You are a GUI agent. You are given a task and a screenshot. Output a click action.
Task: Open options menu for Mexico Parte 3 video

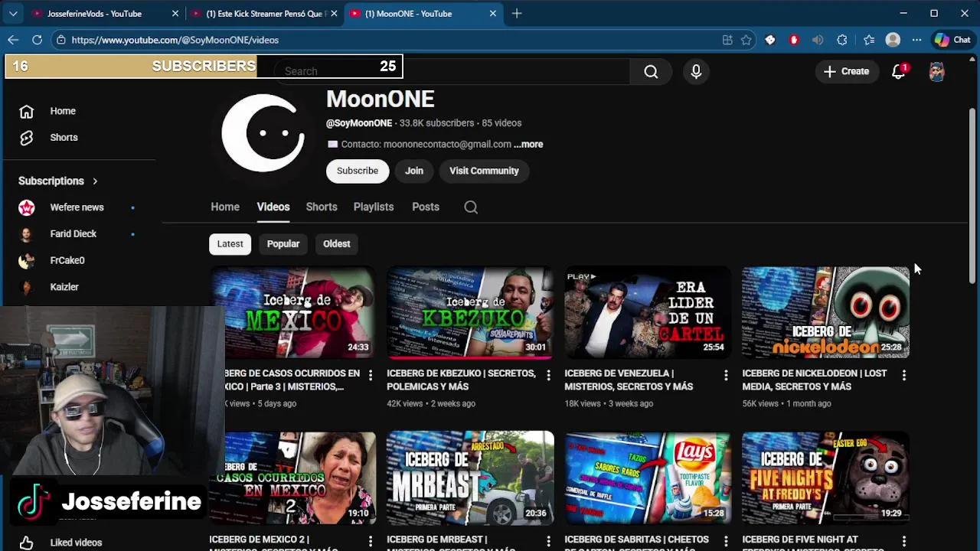(x=371, y=375)
